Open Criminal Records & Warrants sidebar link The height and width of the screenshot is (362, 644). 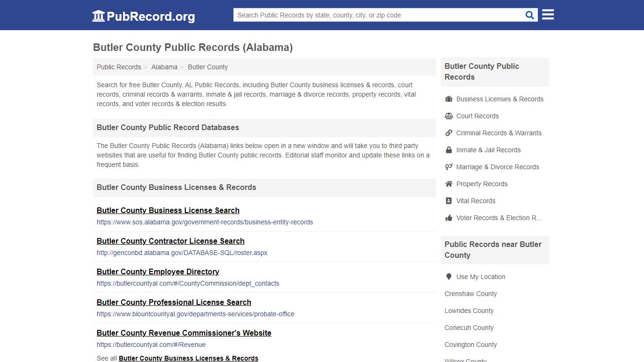[499, 133]
